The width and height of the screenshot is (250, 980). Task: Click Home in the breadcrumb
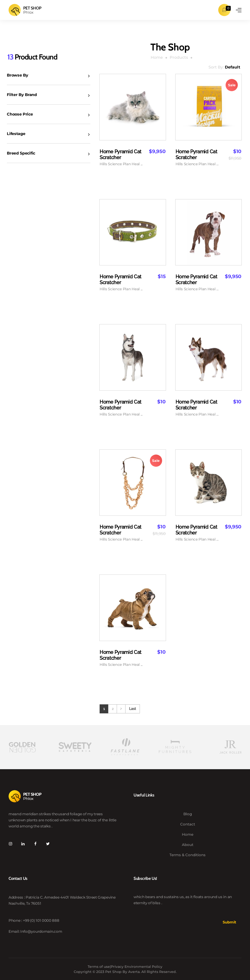click(x=157, y=58)
